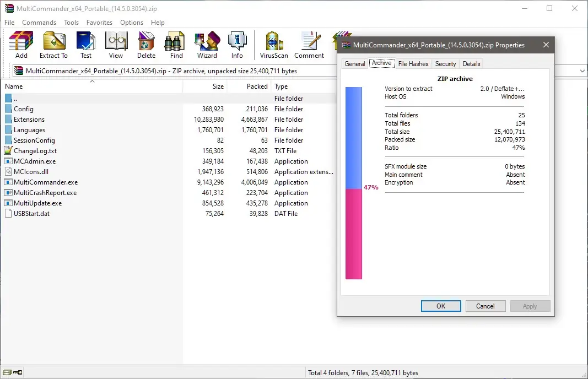Minimize the WinRAR main window
The height and width of the screenshot is (379, 588).
pyautogui.click(x=525, y=8)
